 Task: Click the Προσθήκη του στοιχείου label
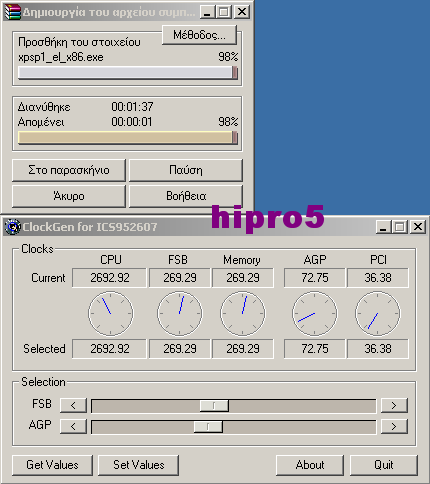pos(79,42)
